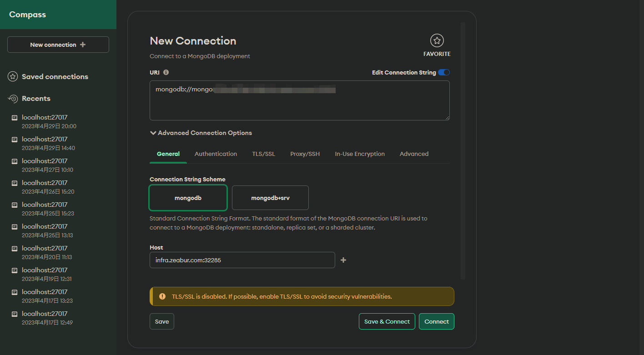Collapse Advanced Connection Options
The width and height of the screenshot is (644, 355).
[x=201, y=133]
